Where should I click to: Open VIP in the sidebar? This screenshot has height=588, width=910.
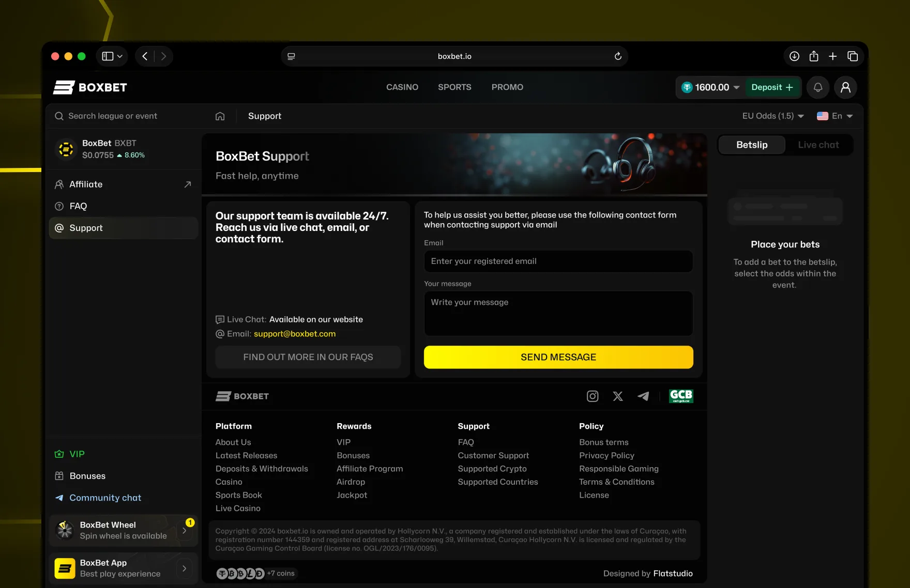[124, 454]
